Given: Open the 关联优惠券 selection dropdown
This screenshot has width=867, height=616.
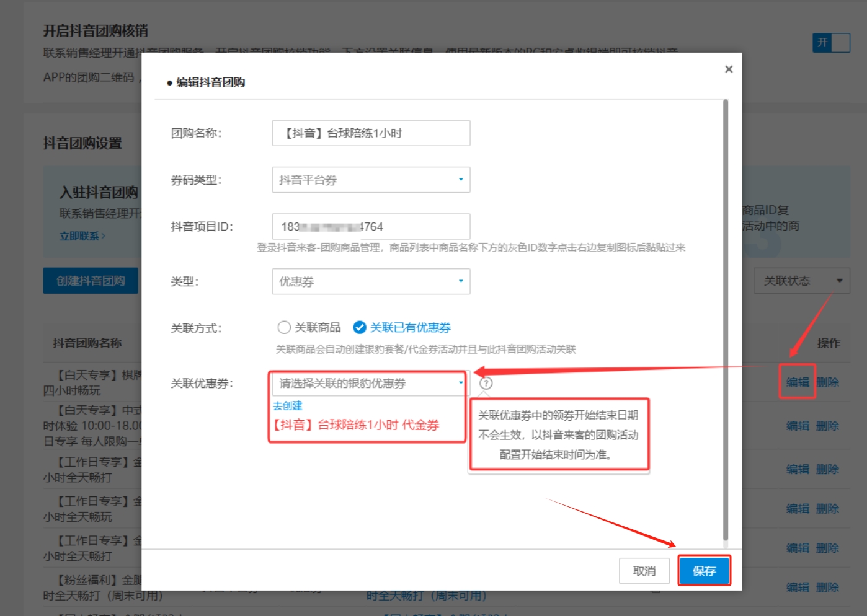Looking at the screenshot, I should (x=370, y=384).
